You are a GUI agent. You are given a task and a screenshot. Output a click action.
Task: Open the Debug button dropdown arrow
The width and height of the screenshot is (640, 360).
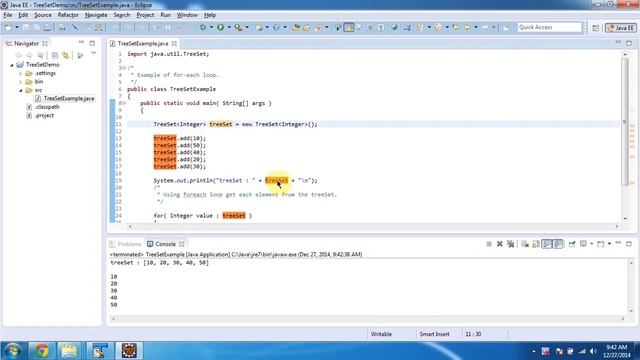tap(211, 27)
